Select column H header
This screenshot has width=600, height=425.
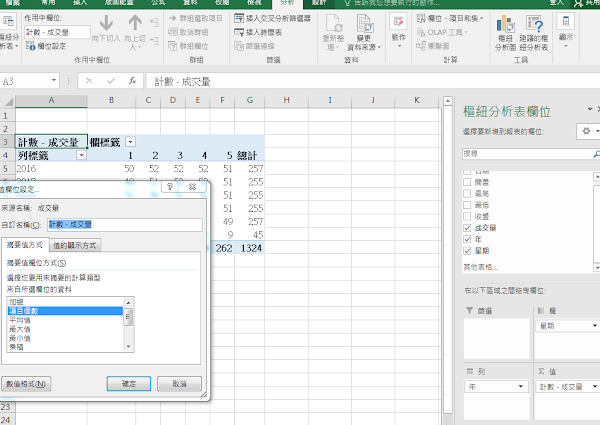coord(286,100)
